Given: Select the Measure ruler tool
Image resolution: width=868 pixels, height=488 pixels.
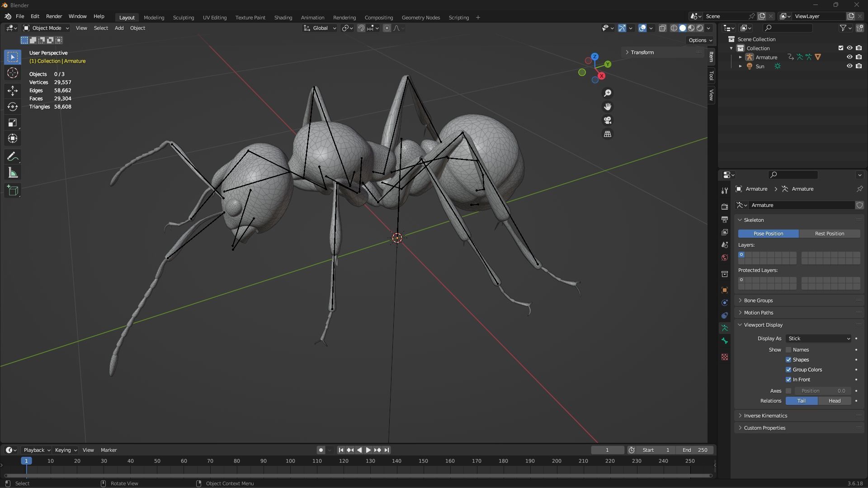Looking at the screenshot, I should (13, 173).
